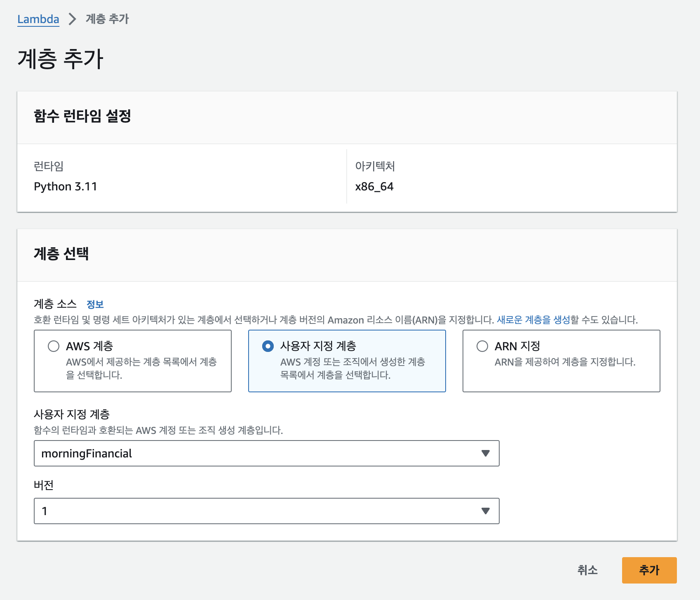
Task: Open the 정보 info link
Action: [95, 304]
